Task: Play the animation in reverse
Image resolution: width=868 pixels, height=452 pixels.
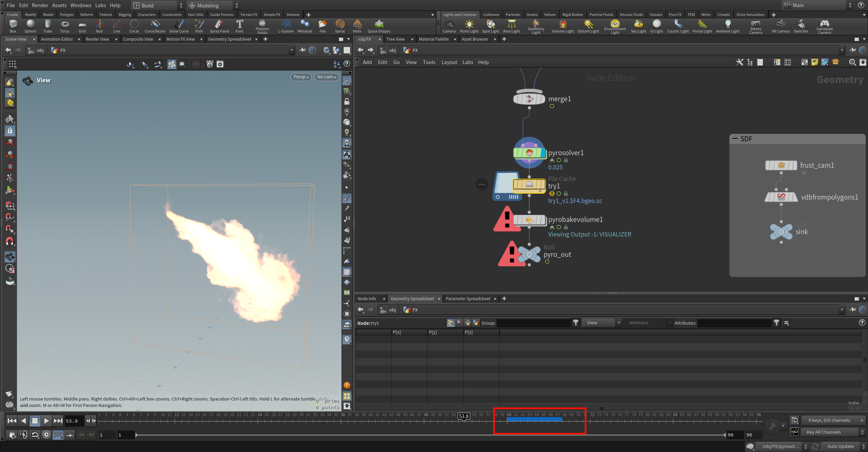Action: (x=23, y=421)
